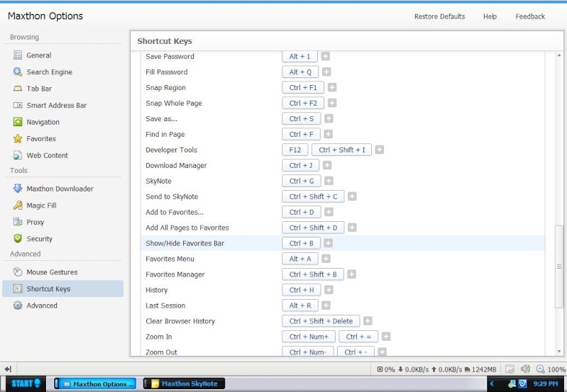Viewport: 567px width, 392px height.
Task: Add shortcut for Fill Password with plus icon
Action: coord(326,72)
